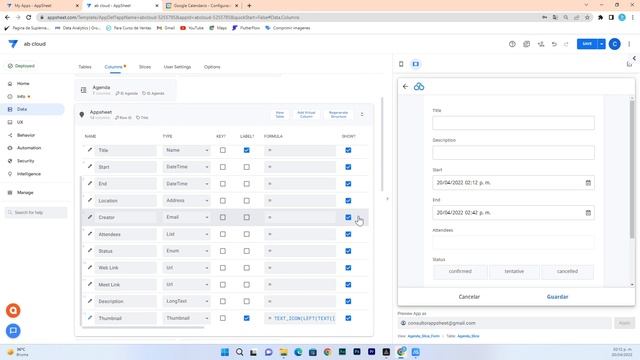The width and height of the screenshot is (640, 360).
Task: Open Windows Start menu on taskbar
Action: [x=224, y=352]
